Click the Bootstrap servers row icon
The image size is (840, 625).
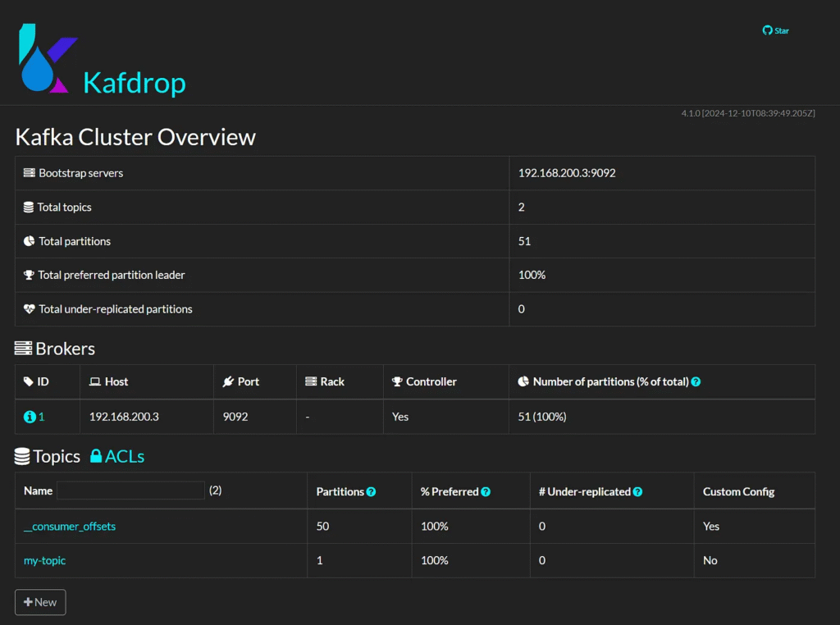(x=30, y=173)
